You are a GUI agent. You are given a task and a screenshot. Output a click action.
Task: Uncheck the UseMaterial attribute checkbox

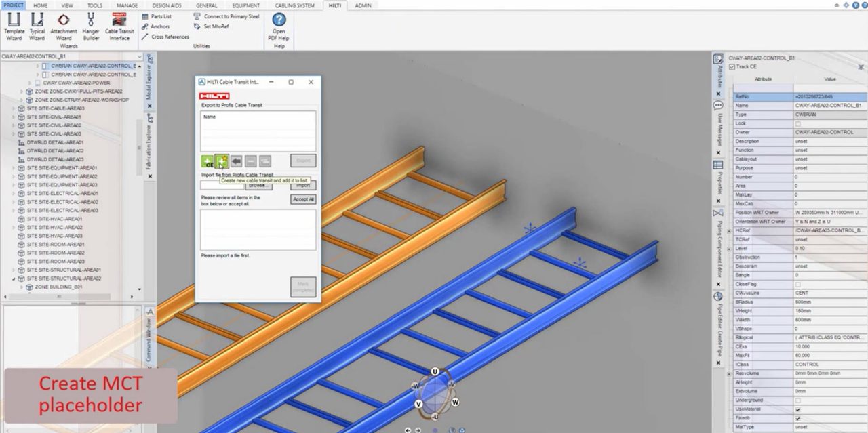coord(797,409)
